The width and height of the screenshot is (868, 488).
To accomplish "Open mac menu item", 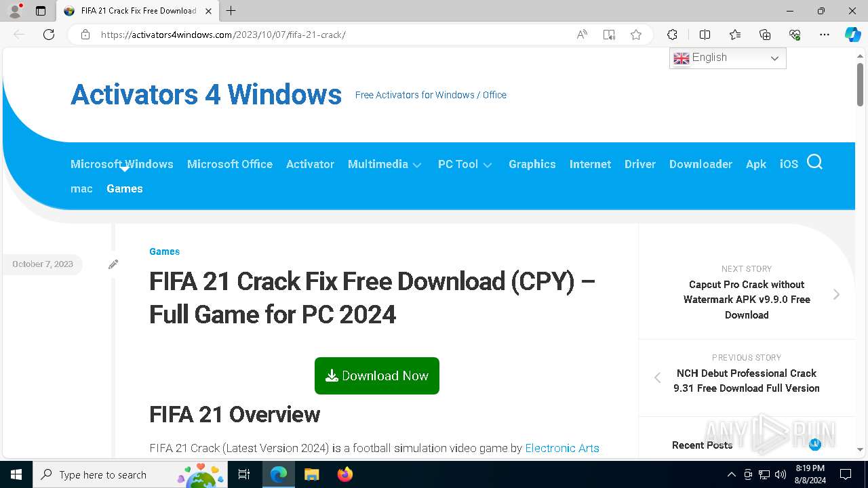I will pyautogui.click(x=81, y=188).
